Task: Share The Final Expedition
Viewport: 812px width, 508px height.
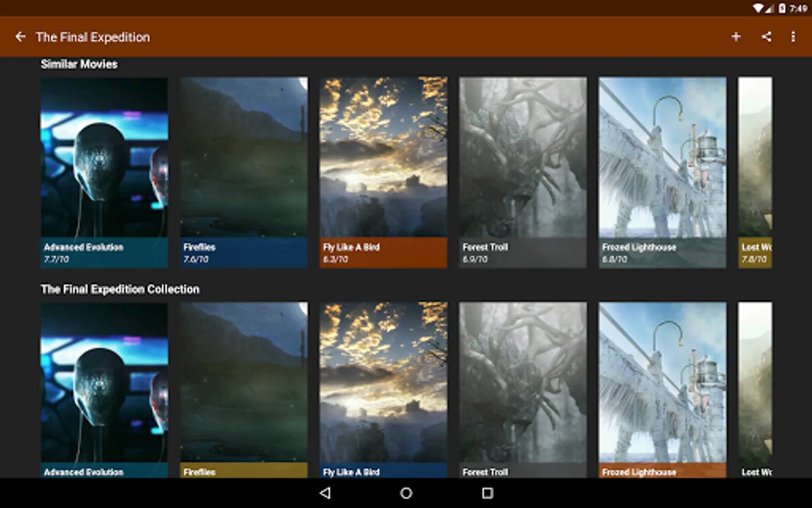Action: 766,37
